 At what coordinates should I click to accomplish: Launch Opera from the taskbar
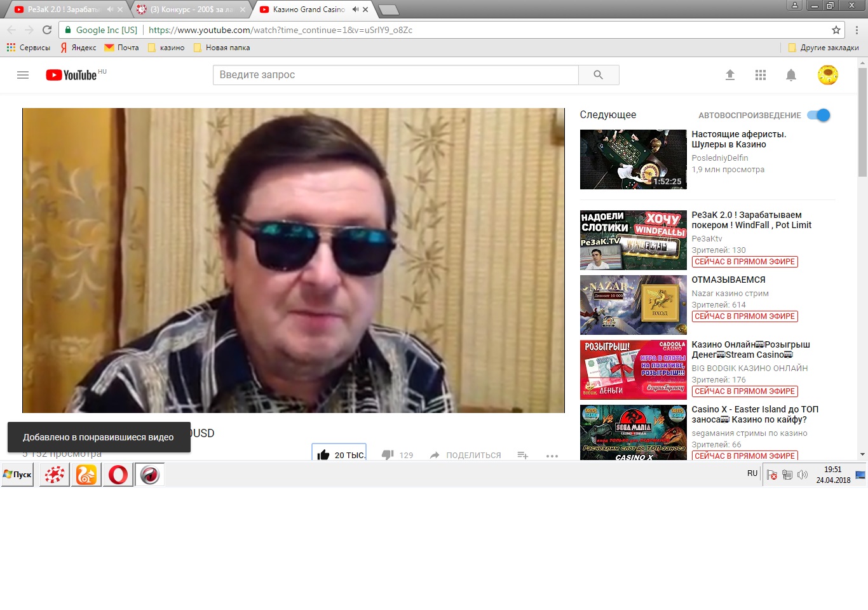coord(118,475)
